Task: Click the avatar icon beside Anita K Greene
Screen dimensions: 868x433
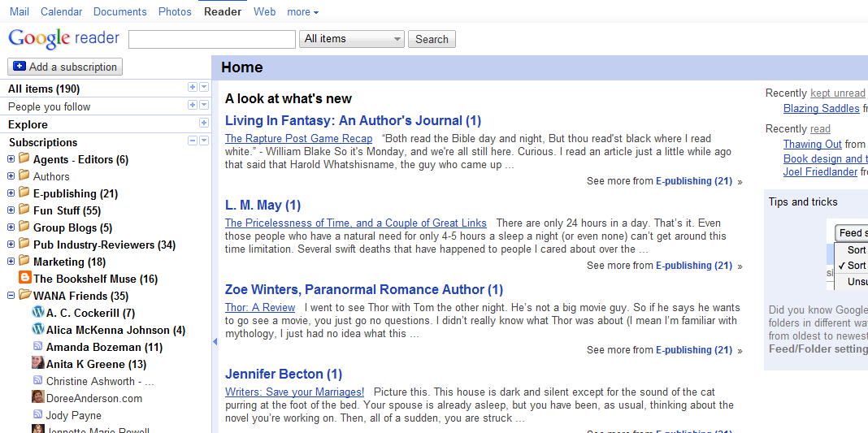Action: pyautogui.click(x=37, y=363)
